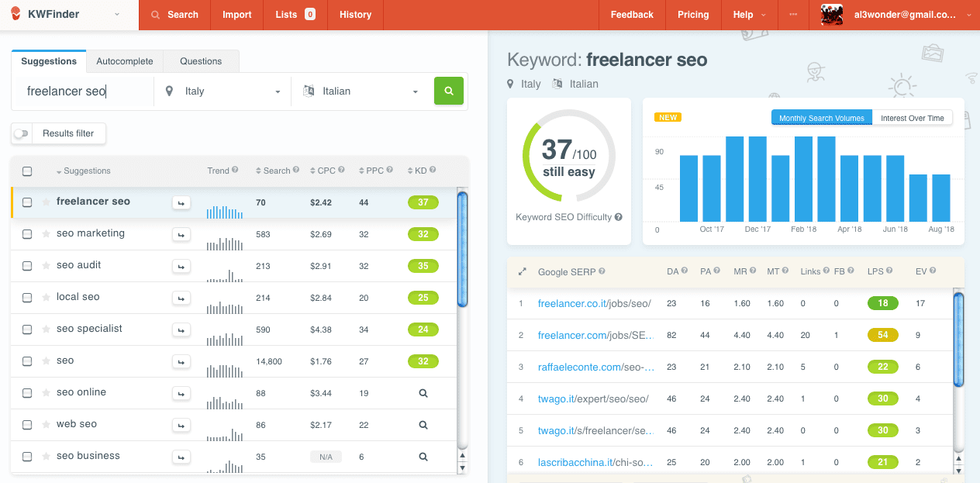Click help icon beside CPC column
The image size is (980, 483).
pyautogui.click(x=342, y=171)
